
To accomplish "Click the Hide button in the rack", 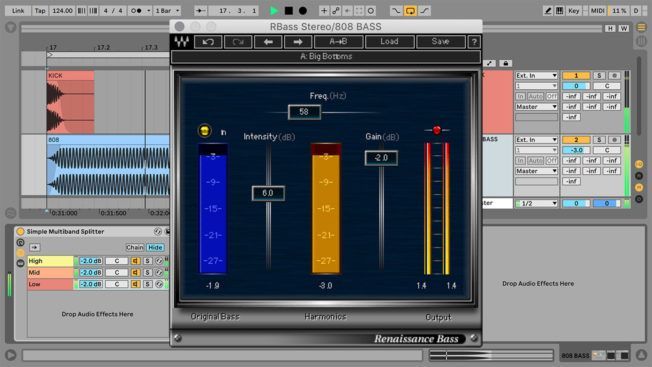I will (155, 247).
